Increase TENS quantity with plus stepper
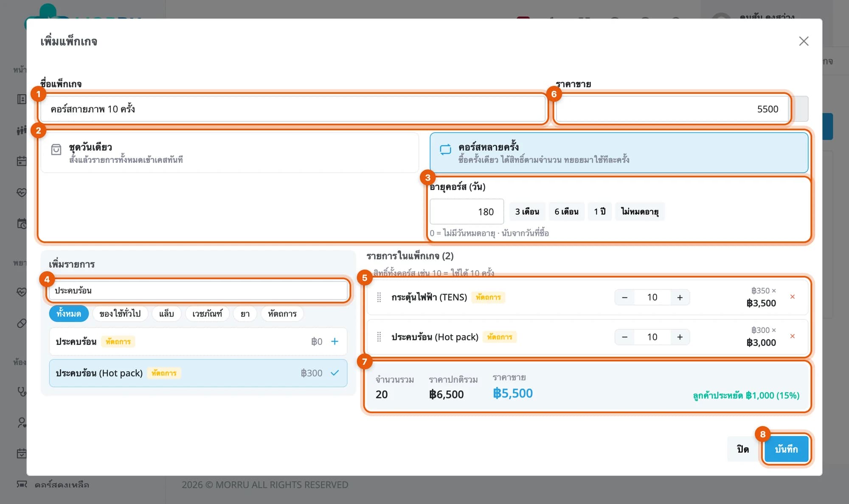The height and width of the screenshot is (504, 849). pos(680,297)
